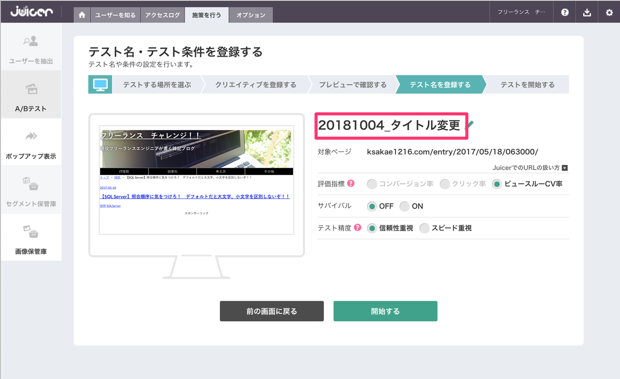The image size is (620, 379).
Task: Go to step プレビューで確認する
Action: 353,85
